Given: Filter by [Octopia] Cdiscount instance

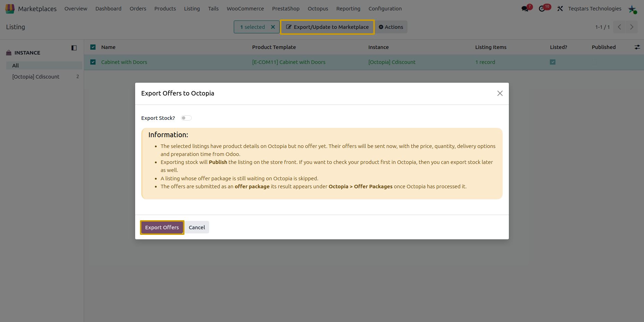Looking at the screenshot, I should point(44,77).
